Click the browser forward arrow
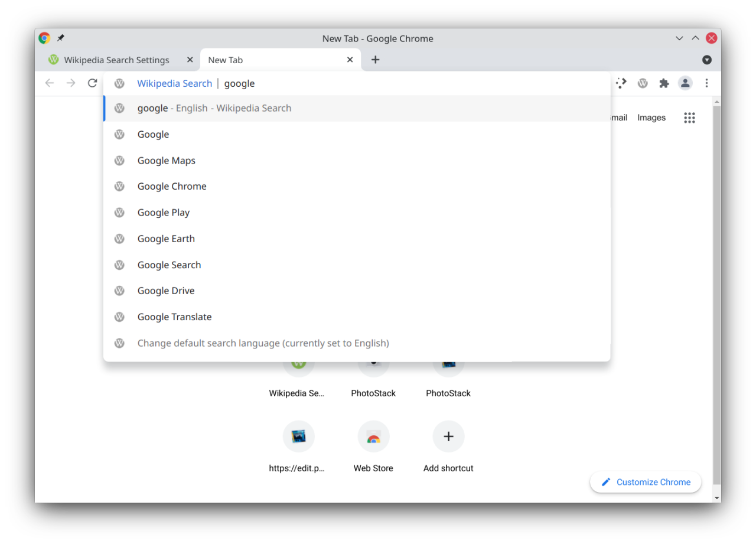Image resolution: width=756 pixels, height=544 pixels. pos(71,83)
